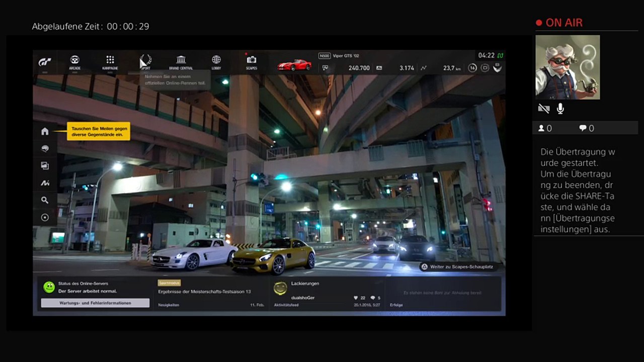Open the Arcade mode

point(74,62)
